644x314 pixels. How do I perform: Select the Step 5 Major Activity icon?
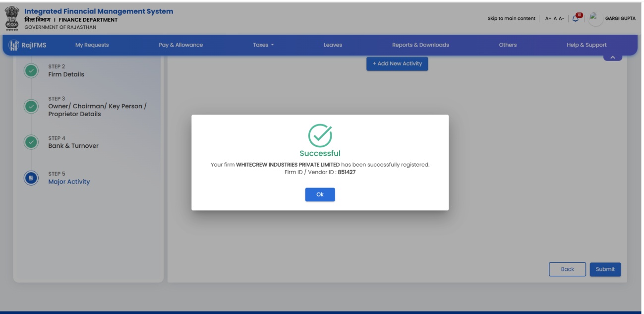31,178
